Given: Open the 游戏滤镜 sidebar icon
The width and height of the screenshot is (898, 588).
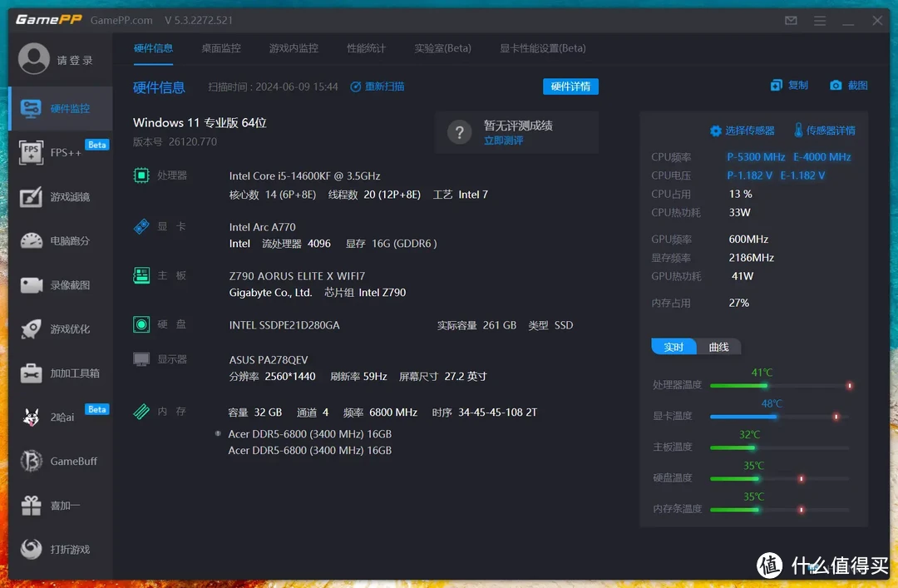Looking at the screenshot, I should [x=31, y=196].
